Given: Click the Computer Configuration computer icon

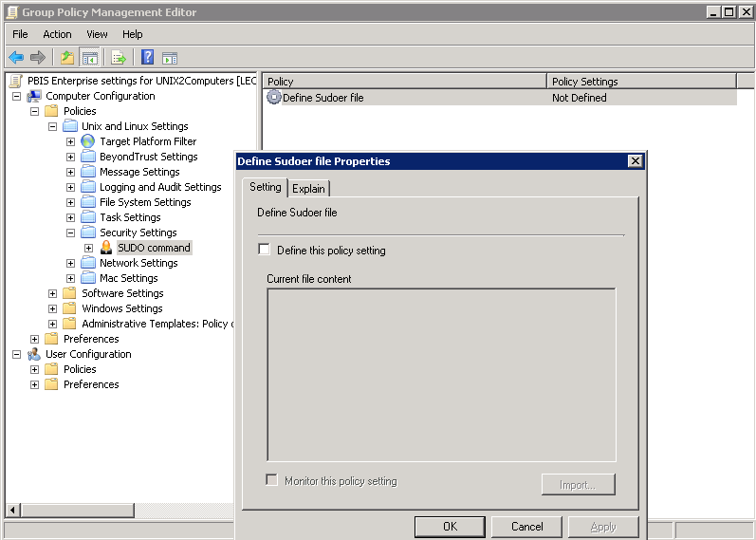Looking at the screenshot, I should coord(34,96).
